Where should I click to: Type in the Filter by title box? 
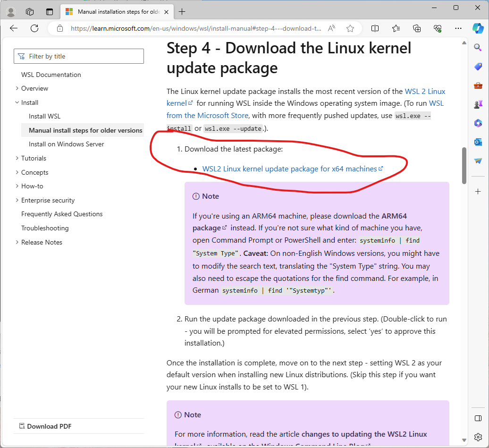(78, 56)
